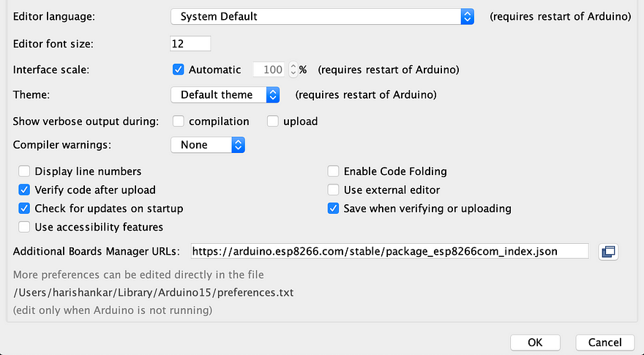Open the preferences.txt file path link
Screen dimensions: 644x355
pyautogui.click(x=154, y=293)
